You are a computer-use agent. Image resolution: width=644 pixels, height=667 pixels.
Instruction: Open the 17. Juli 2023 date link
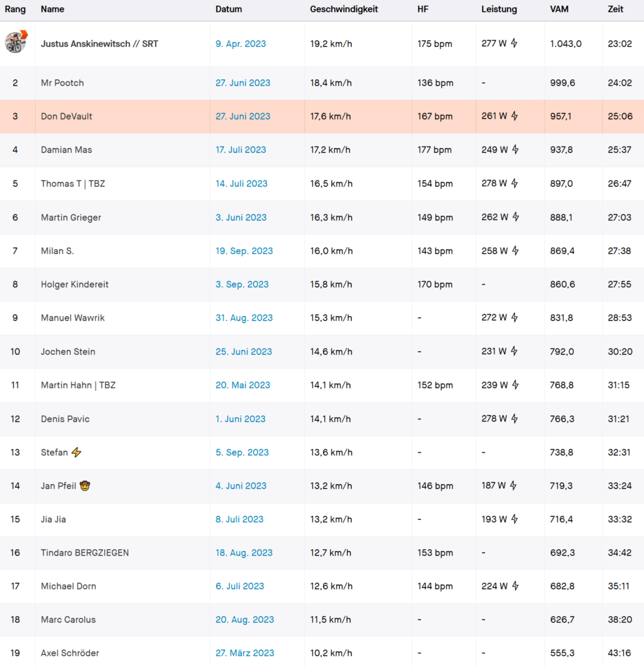(240, 150)
